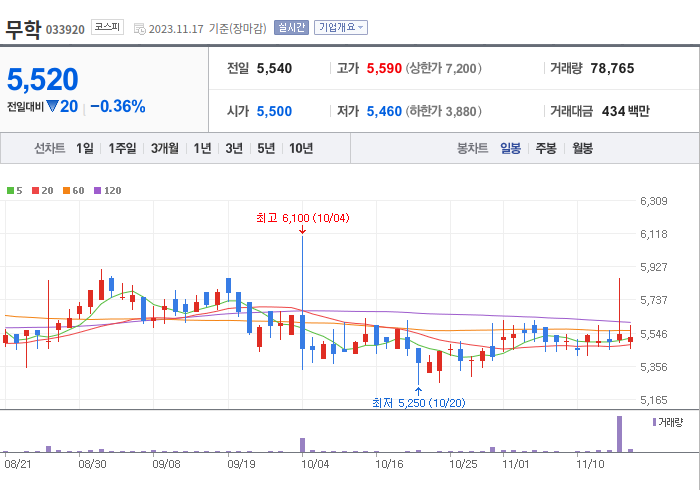Click the 09/19 date axis label

(x=242, y=464)
